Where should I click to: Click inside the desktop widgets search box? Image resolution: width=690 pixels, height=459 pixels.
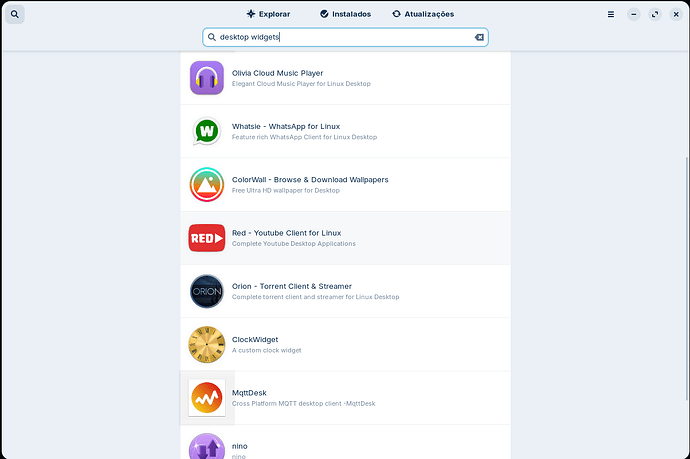340,37
